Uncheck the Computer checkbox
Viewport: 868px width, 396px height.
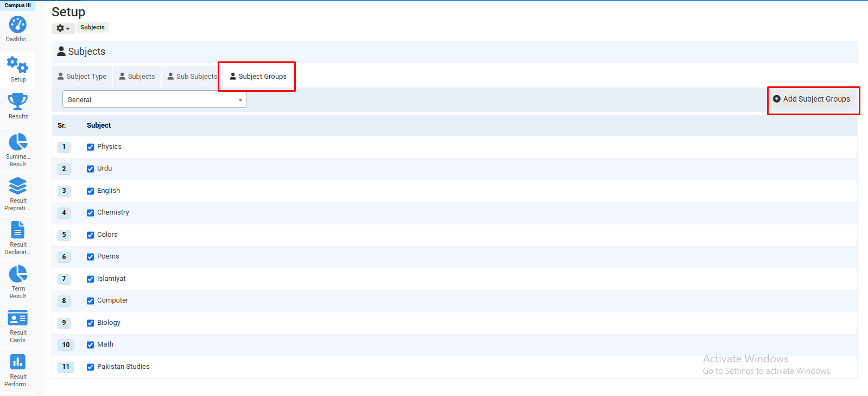[x=91, y=301]
